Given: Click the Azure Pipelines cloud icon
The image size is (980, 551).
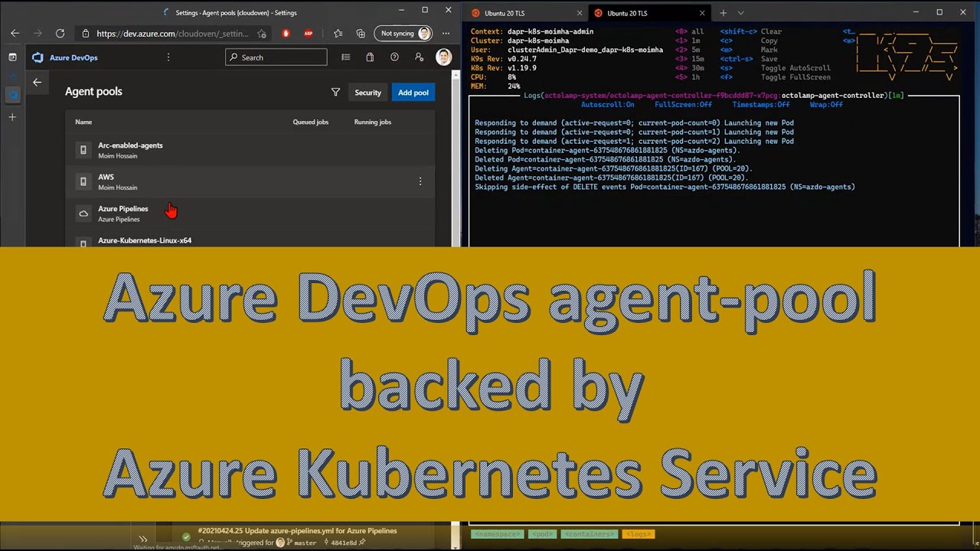Looking at the screenshot, I should (x=83, y=214).
